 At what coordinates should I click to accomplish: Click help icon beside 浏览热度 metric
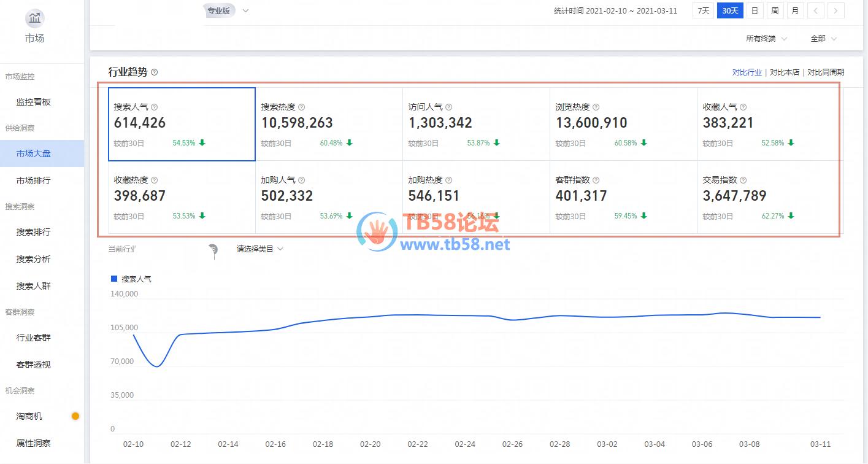coord(596,107)
